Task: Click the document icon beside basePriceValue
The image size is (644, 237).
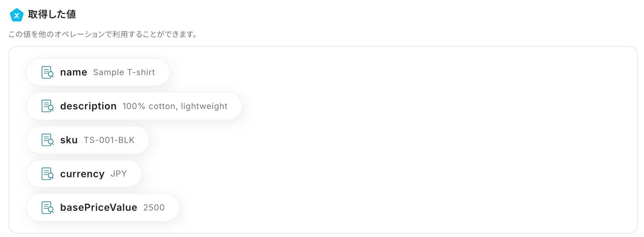Action: (47, 208)
